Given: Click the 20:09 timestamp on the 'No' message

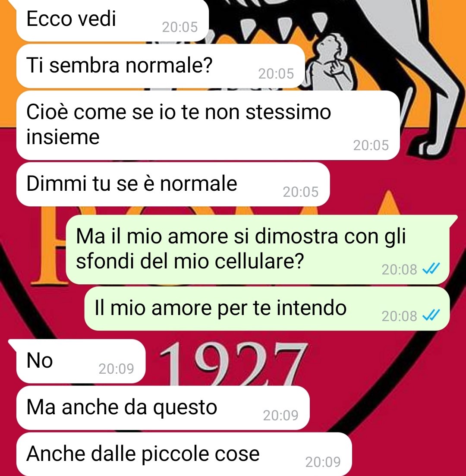Looking at the screenshot, I should (x=116, y=369).
